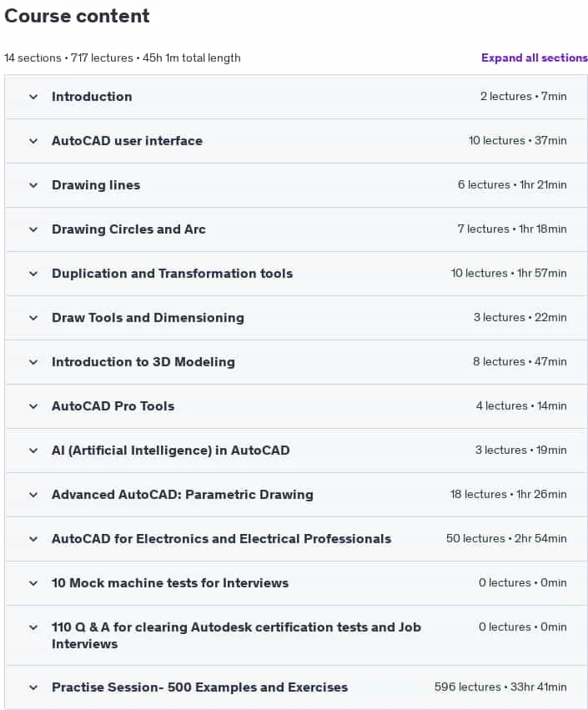Click chevron for Practise Session- 500 Examples

33,687
